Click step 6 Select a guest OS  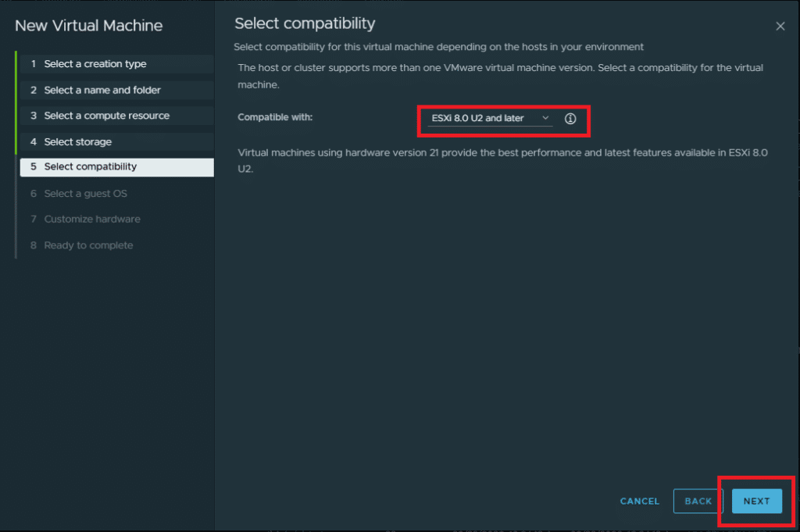tap(85, 193)
